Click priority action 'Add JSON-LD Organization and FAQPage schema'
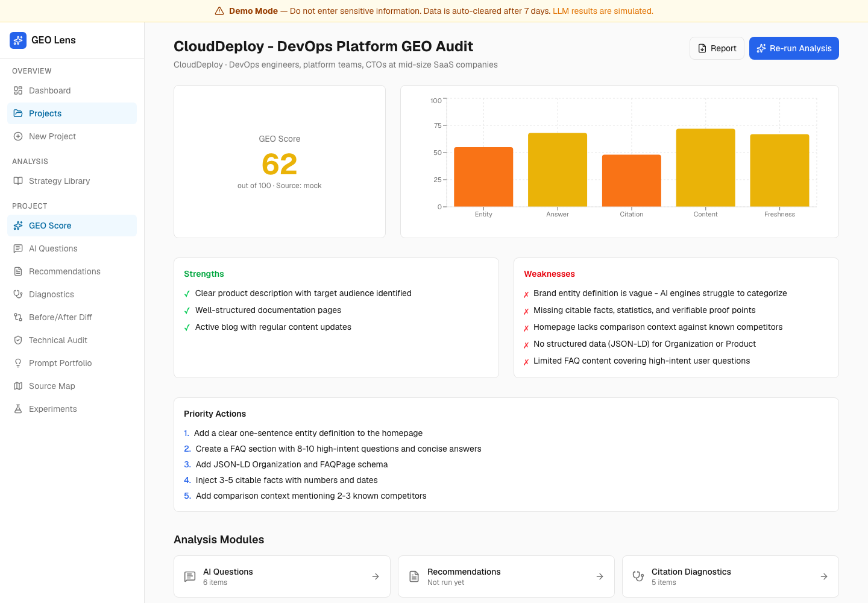The width and height of the screenshot is (868, 603). point(292,464)
